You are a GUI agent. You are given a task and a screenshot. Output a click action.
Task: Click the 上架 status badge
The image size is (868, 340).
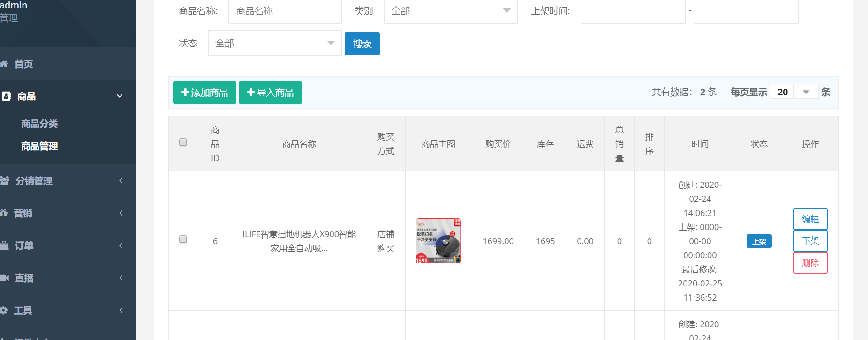coord(759,241)
